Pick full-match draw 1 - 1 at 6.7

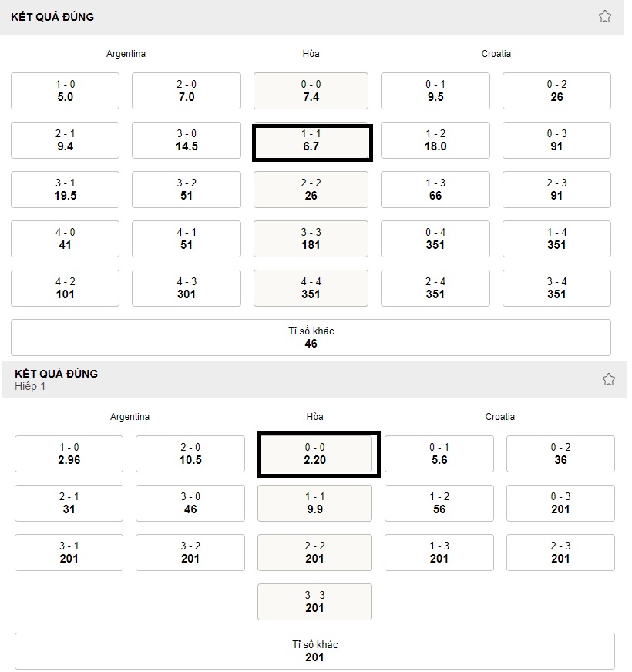pyautogui.click(x=311, y=140)
